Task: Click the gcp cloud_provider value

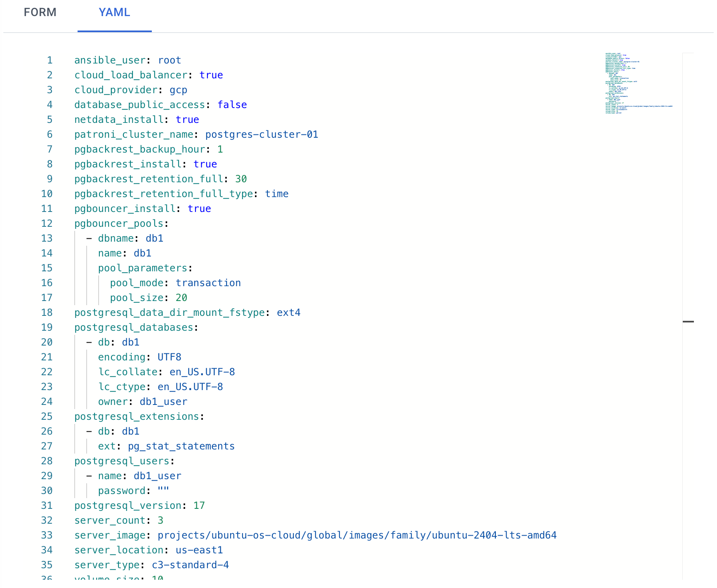Action: (x=178, y=90)
